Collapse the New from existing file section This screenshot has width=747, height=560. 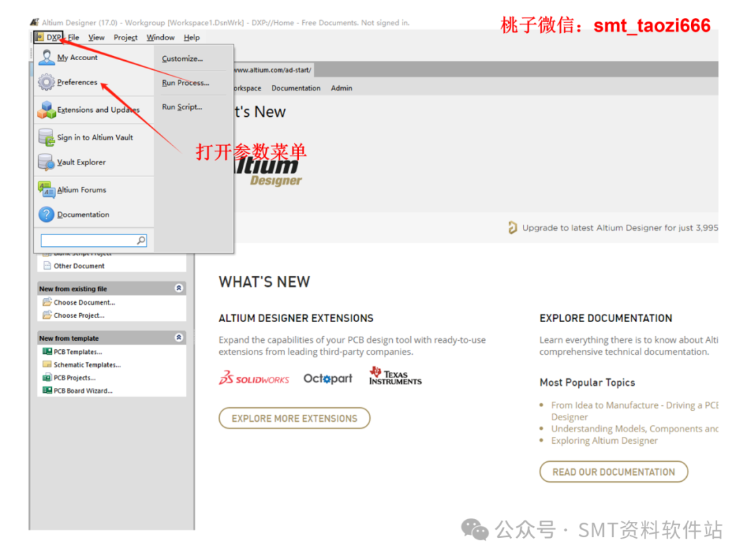(x=178, y=288)
